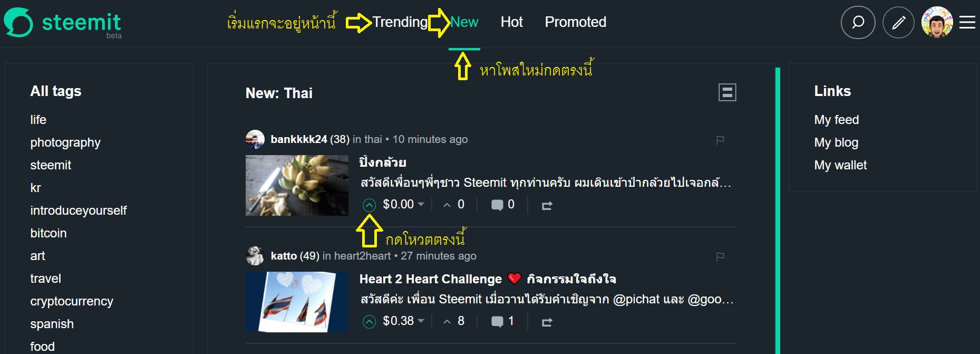Switch to the Hot tab
Screen dimensions: 980x354
click(511, 22)
